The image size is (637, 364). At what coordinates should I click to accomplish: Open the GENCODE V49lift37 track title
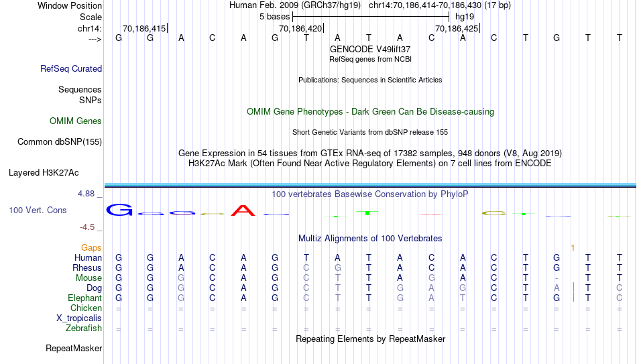tap(370, 49)
